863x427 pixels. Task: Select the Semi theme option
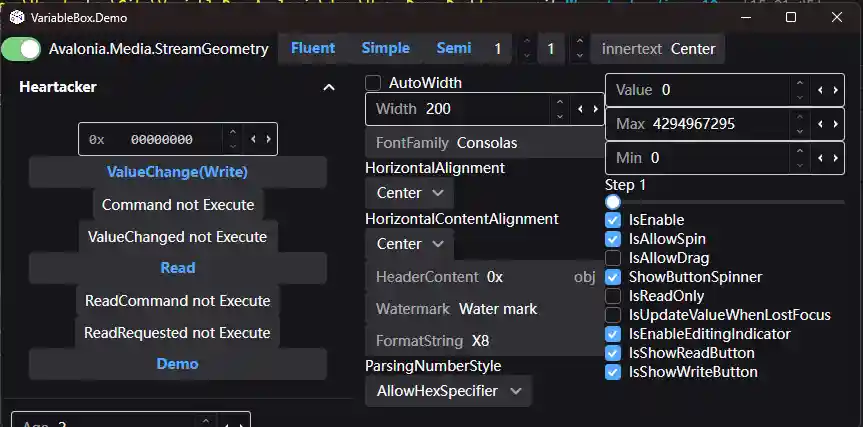(454, 48)
